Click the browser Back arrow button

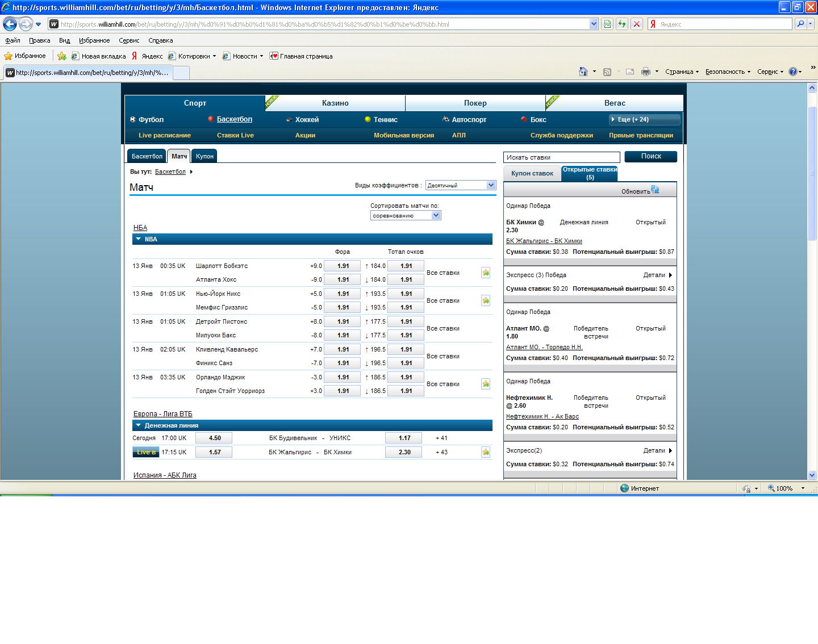pyautogui.click(x=10, y=24)
